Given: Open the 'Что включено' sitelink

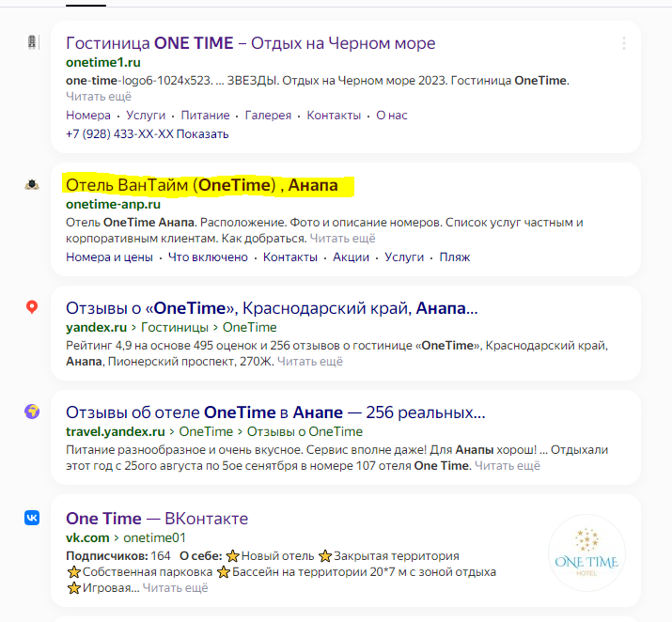Looking at the screenshot, I should click(x=208, y=257).
